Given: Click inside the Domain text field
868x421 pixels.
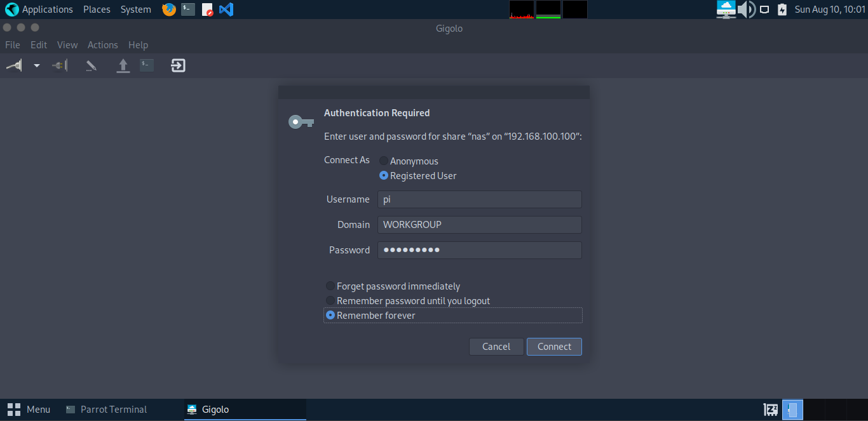Looking at the screenshot, I should (479, 224).
